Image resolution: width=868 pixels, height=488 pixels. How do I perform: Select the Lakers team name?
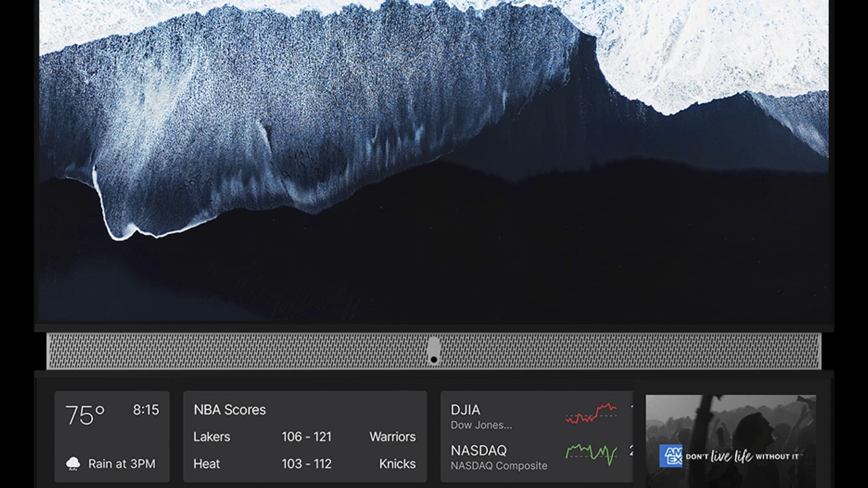(x=212, y=437)
